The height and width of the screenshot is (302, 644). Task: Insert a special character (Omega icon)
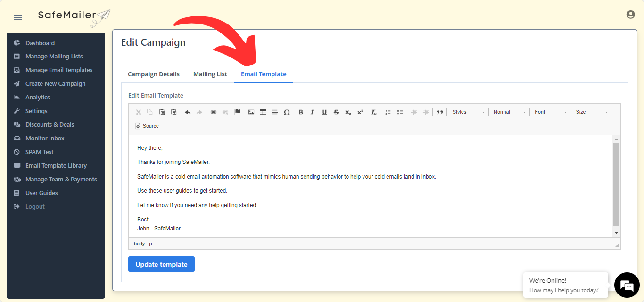(x=287, y=112)
